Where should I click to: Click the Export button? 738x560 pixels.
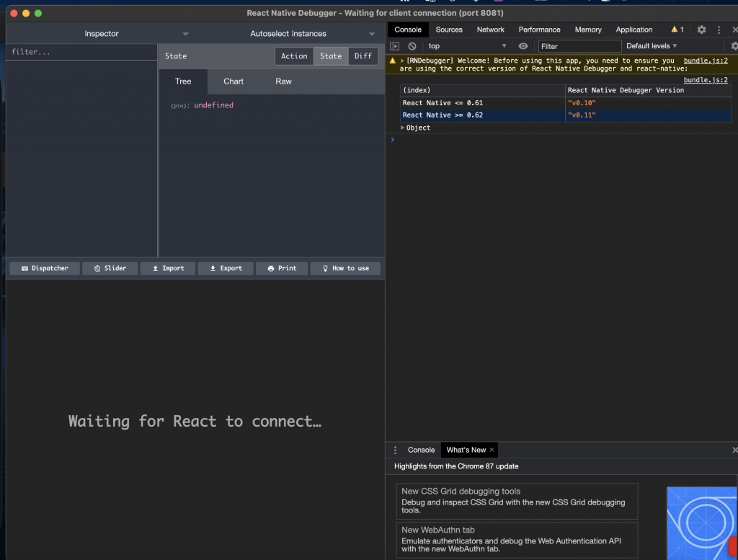(x=226, y=268)
